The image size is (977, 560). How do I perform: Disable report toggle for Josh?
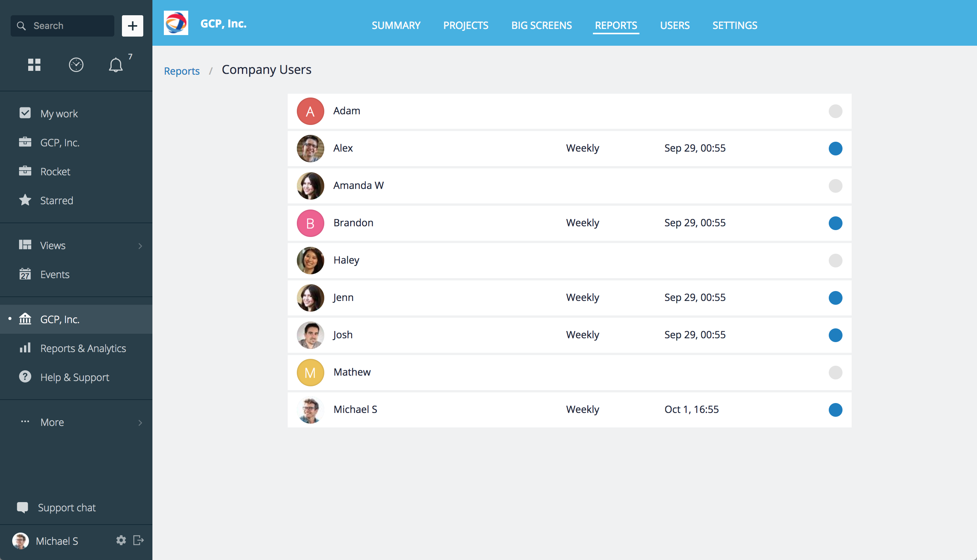835,335
